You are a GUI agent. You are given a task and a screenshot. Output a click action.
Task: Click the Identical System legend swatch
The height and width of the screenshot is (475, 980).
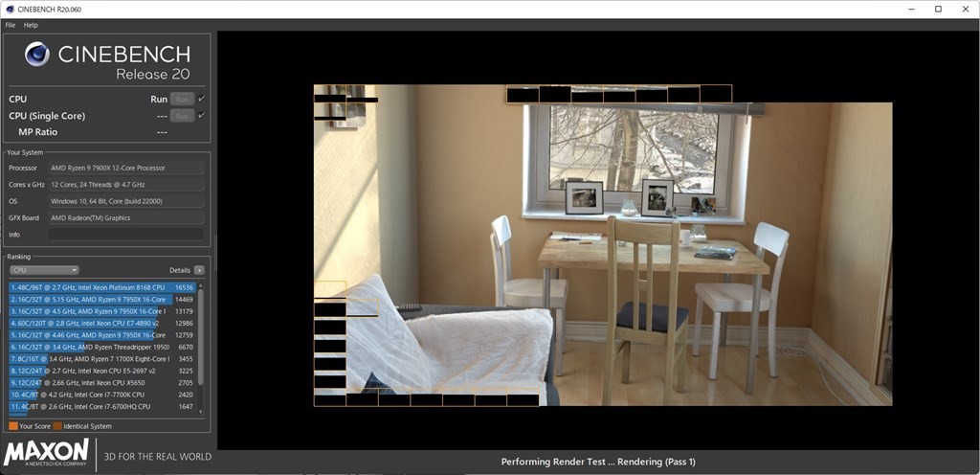pos(57,425)
